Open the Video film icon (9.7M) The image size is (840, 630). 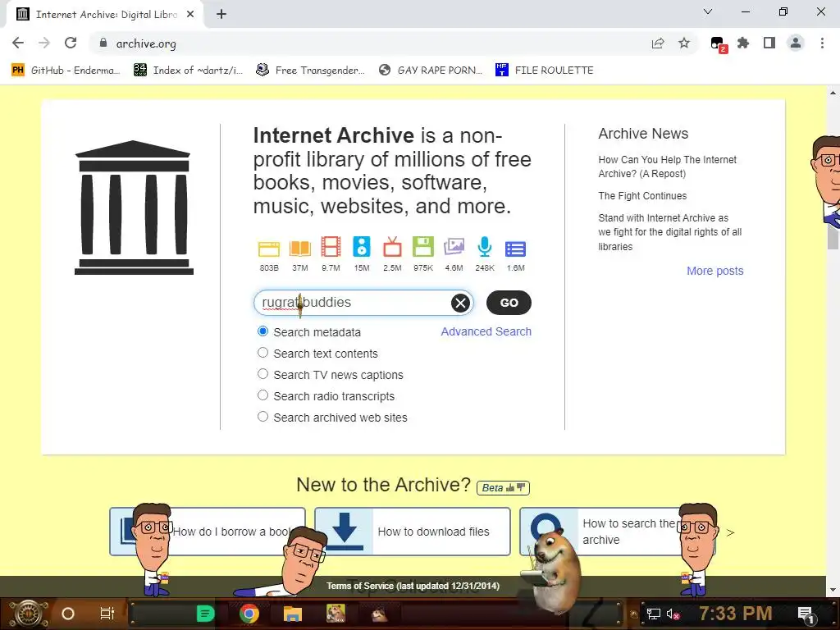pyautogui.click(x=331, y=247)
